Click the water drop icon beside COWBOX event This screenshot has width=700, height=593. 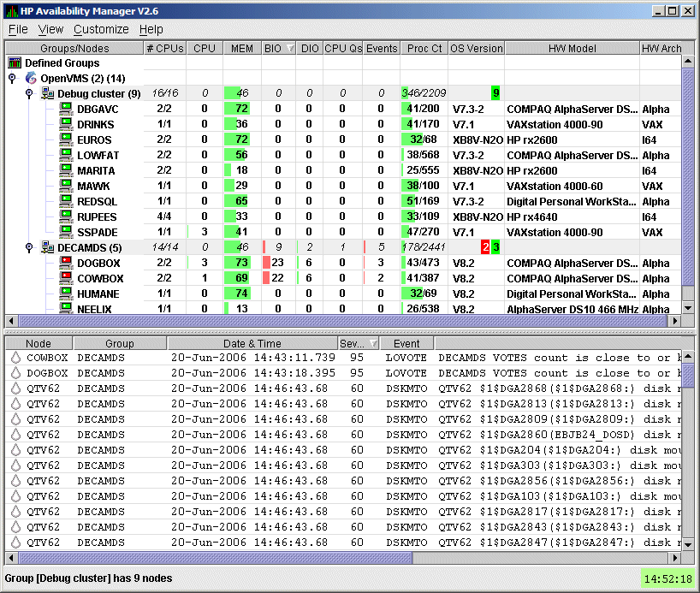coord(15,358)
